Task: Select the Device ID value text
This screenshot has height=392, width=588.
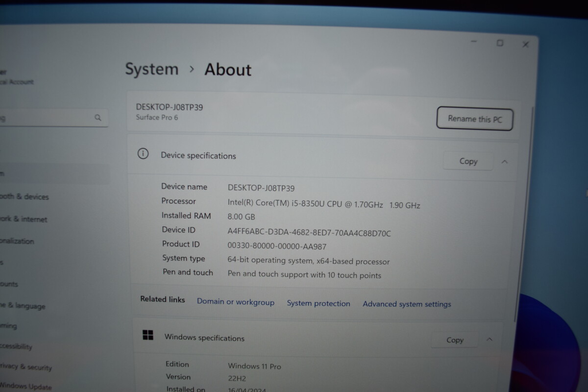Action: (309, 233)
